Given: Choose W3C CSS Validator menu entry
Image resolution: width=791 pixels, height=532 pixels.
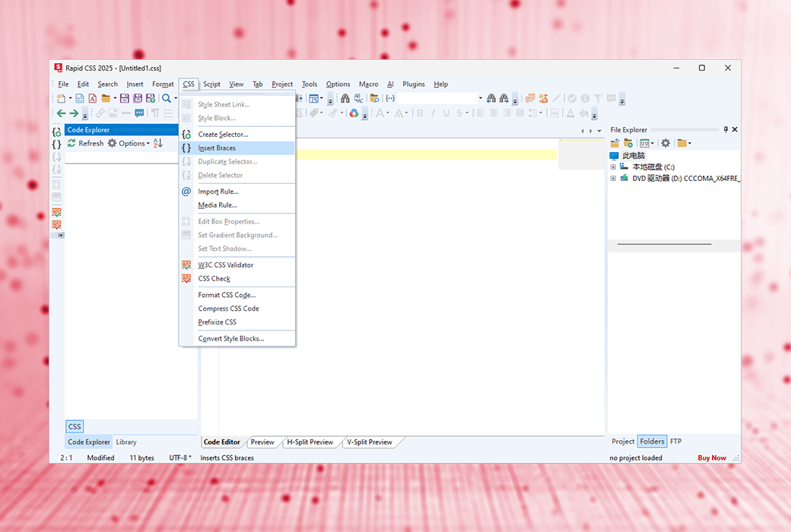Looking at the screenshot, I should point(237,264).
